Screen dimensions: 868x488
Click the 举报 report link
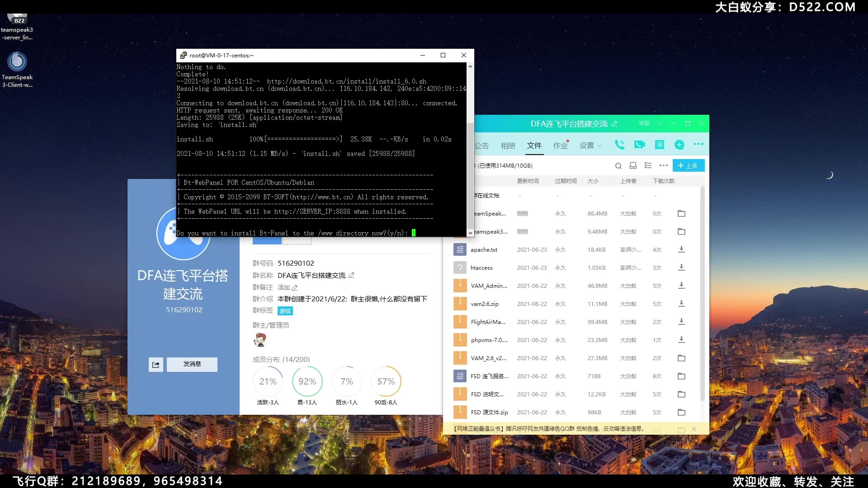[644, 123]
